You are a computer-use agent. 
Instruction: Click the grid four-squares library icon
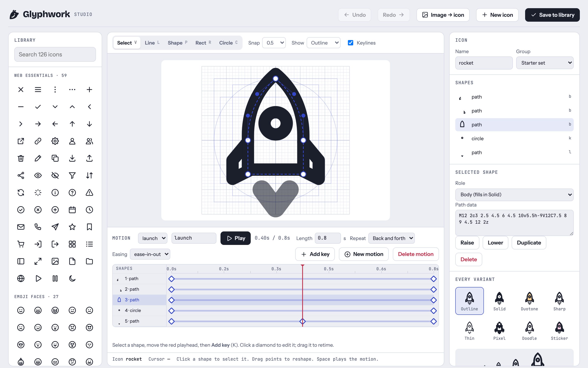coord(72,244)
